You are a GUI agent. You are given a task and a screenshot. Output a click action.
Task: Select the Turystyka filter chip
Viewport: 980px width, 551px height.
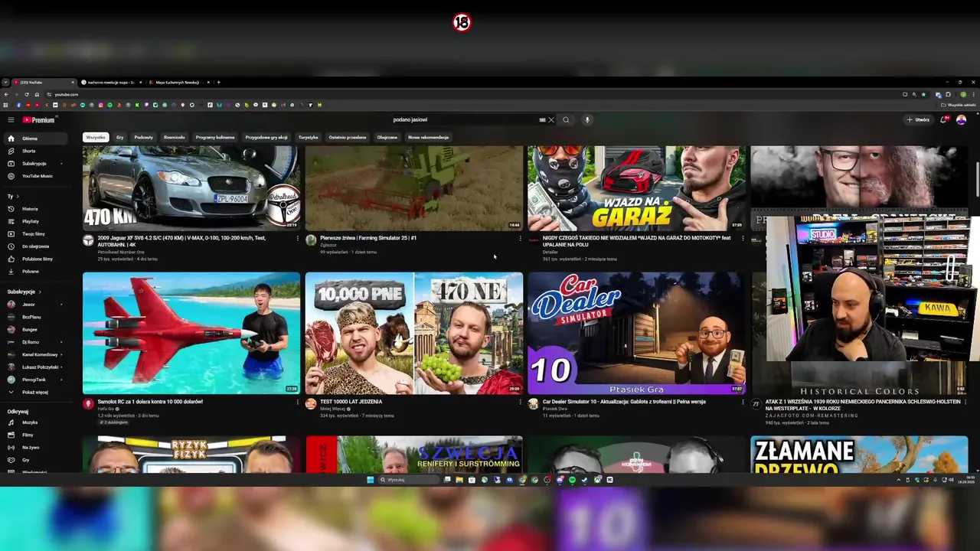coord(308,137)
